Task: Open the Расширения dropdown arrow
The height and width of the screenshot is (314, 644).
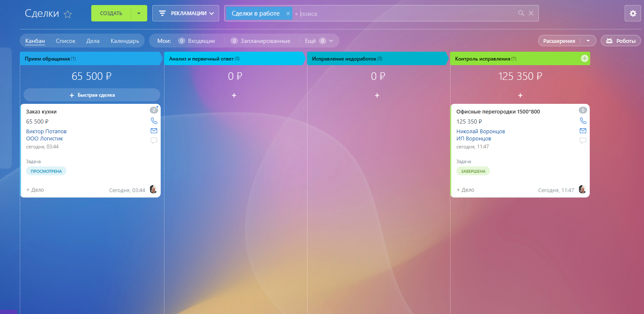Action: coord(588,41)
